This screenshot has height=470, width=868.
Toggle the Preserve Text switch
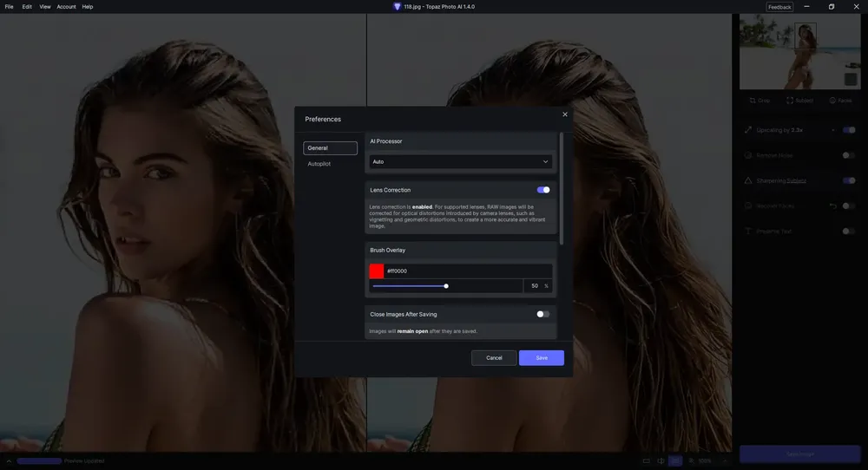pos(849,232)
